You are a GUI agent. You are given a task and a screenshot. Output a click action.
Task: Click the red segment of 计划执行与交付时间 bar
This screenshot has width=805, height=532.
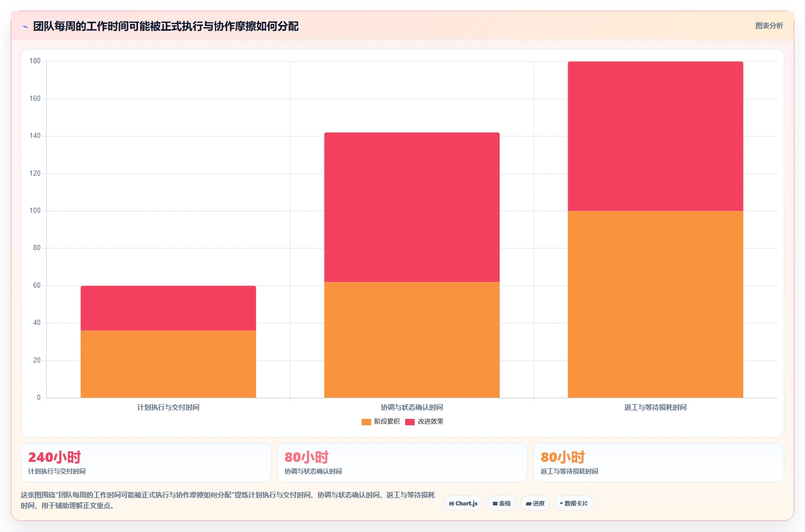coord(168,308)
